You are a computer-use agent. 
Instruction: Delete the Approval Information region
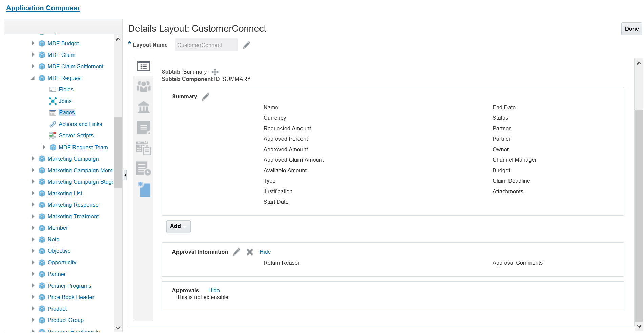click(250, 252)
